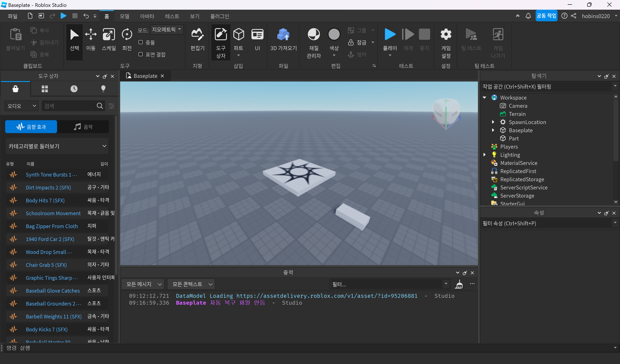Open output panel more options ellipsis
620x364 pixels.
click(x=472, y=284)
